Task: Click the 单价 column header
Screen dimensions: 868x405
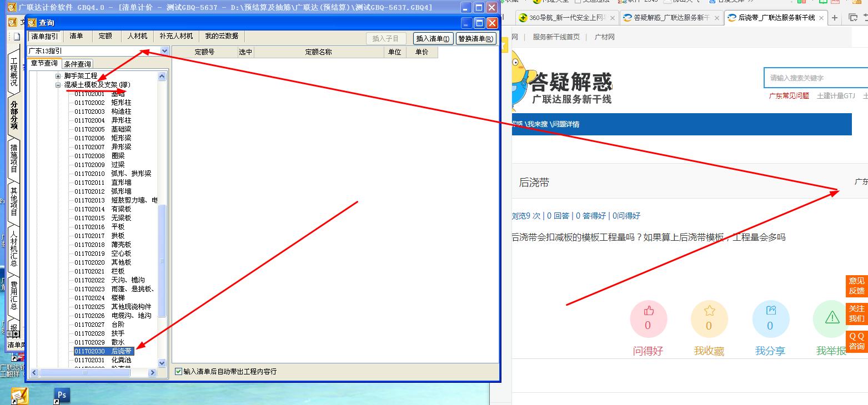Action: [x=422, y=52]
